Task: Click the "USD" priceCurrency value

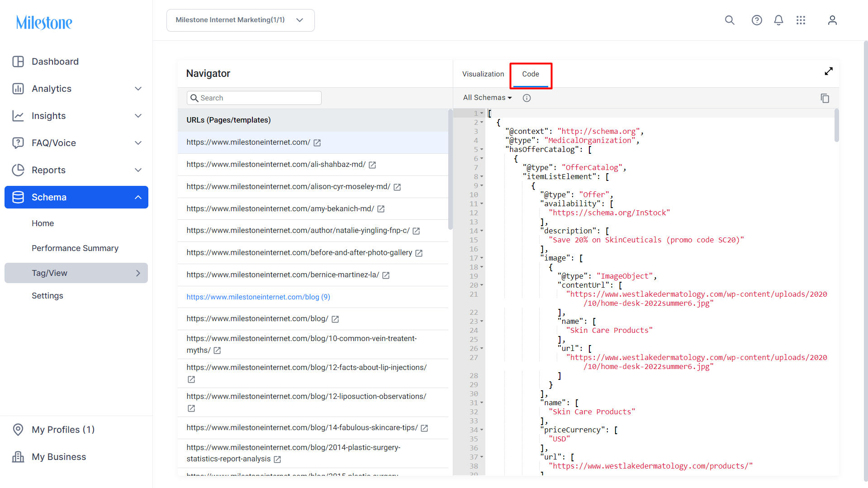Action: (x=560, y=439)
